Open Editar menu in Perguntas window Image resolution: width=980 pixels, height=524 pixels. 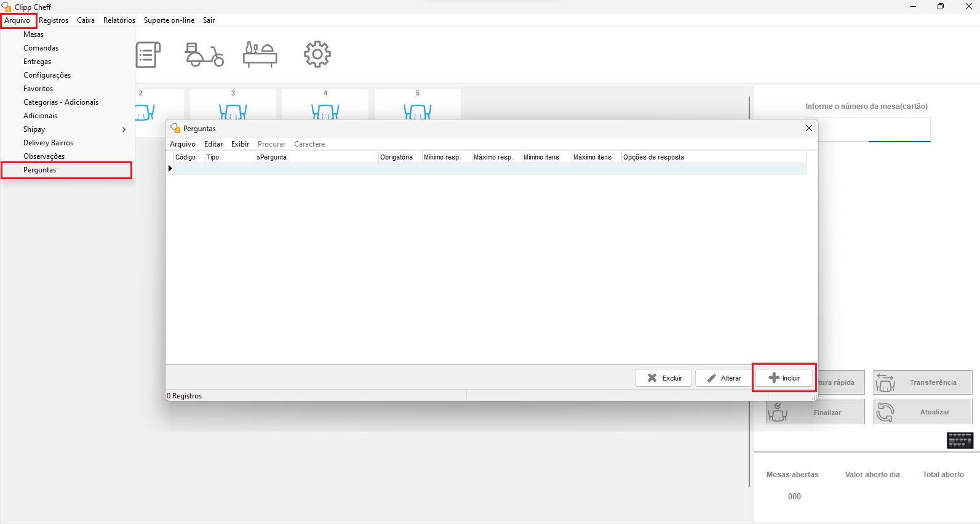[213, 144]
